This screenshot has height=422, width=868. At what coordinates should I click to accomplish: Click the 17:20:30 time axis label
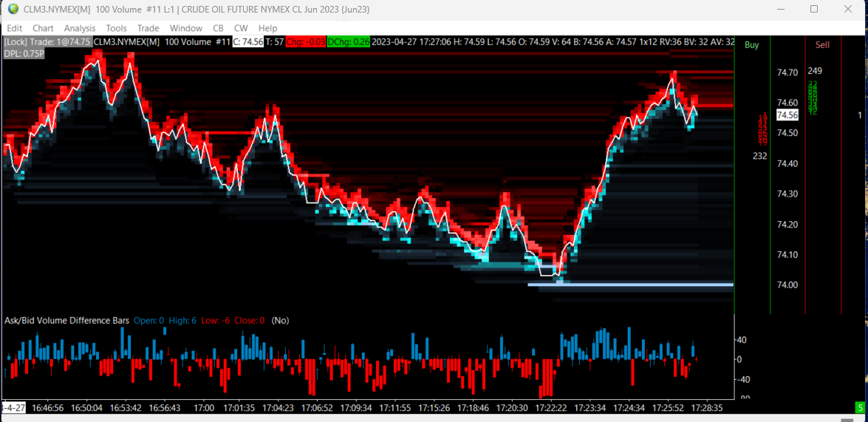pos(512,408)
